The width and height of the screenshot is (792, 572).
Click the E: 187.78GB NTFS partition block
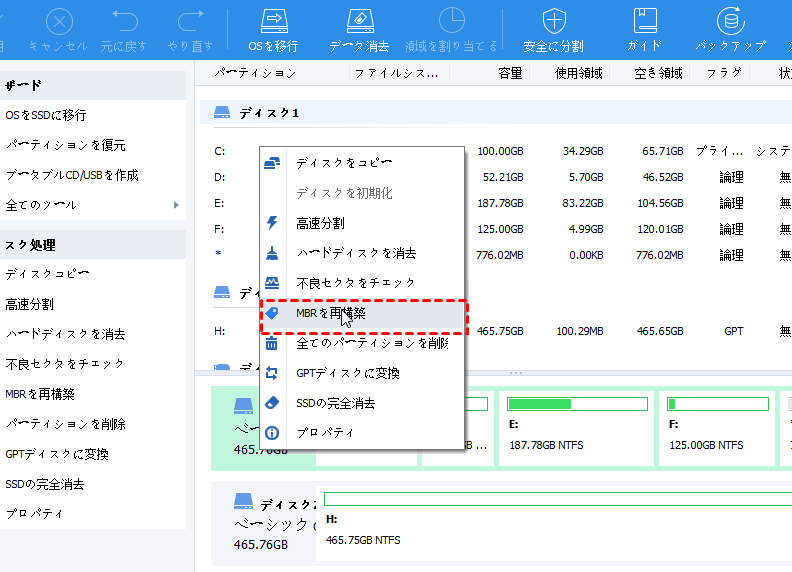pyautogui.click(x=576, y=428)
